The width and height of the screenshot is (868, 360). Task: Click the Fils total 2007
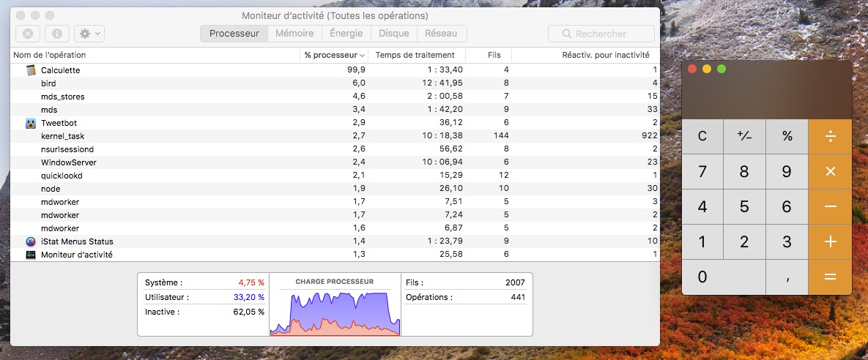click(515, 282)
